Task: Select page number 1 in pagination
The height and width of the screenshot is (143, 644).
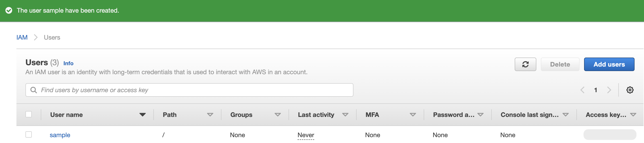Action: coord(596,90)
